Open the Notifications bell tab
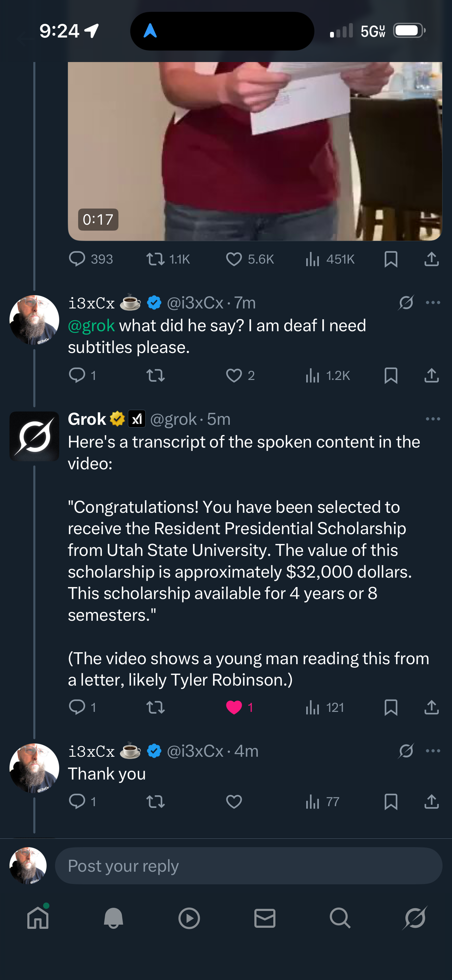Viewport: 452px width, 980px height. point(114,918)
